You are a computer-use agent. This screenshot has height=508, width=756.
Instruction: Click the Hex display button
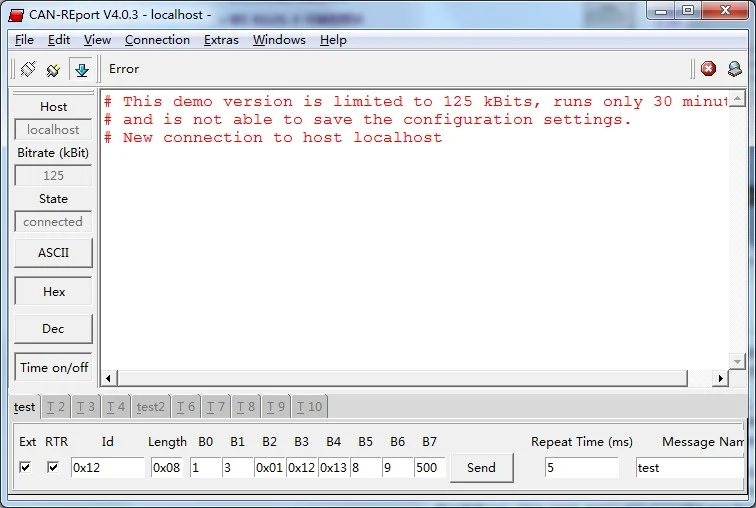[x=53, y=292]
